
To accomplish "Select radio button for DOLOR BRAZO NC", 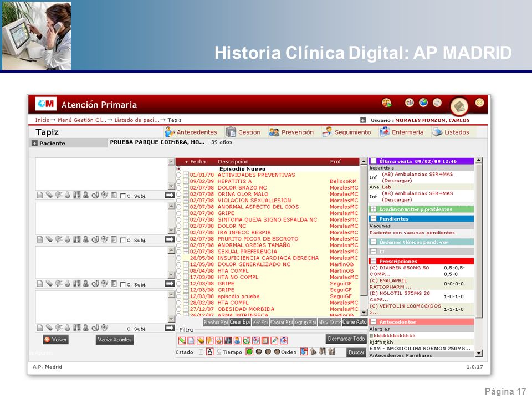I will click(x=179, y=188).
